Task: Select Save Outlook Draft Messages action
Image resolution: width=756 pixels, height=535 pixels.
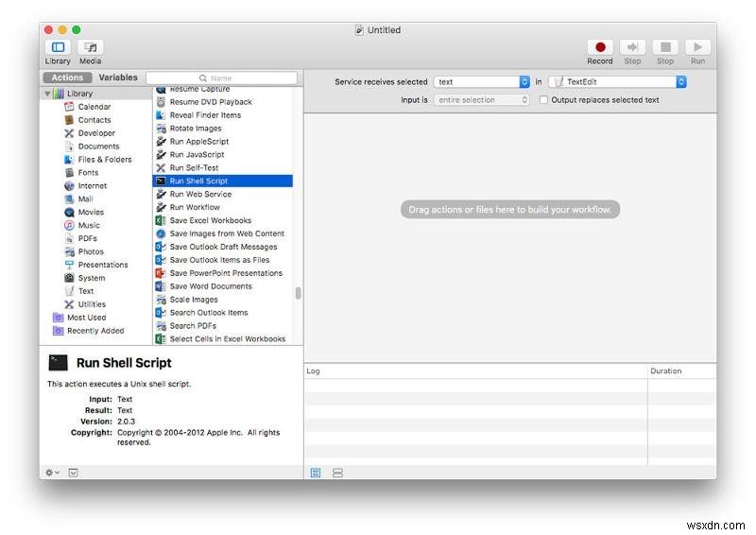Action: click(222, 247)
